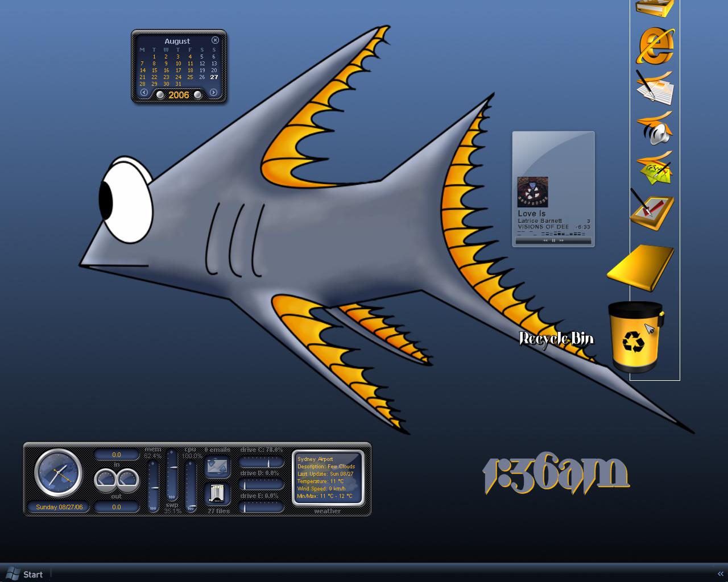The height and width of the screenshot is (582, 728).
Task: Expand the taskbar tray chevron
Action: pos(721,574)
